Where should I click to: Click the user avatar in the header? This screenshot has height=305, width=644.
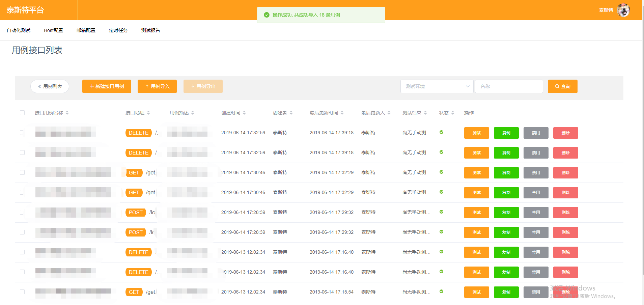tap(623, 10)
